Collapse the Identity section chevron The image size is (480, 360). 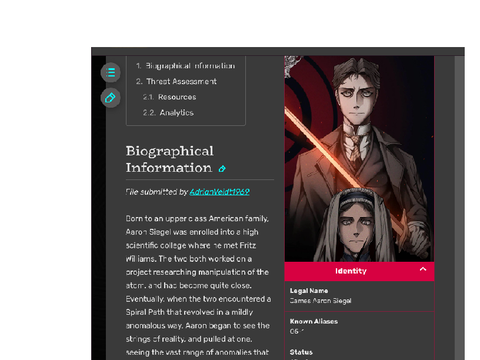423,269
